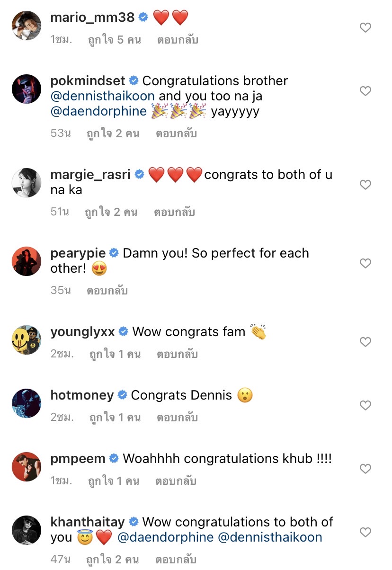The height and width of the screenshot is (570, 392).
Task: Heart khanthaitay's comment
Action: coord(365,532)
